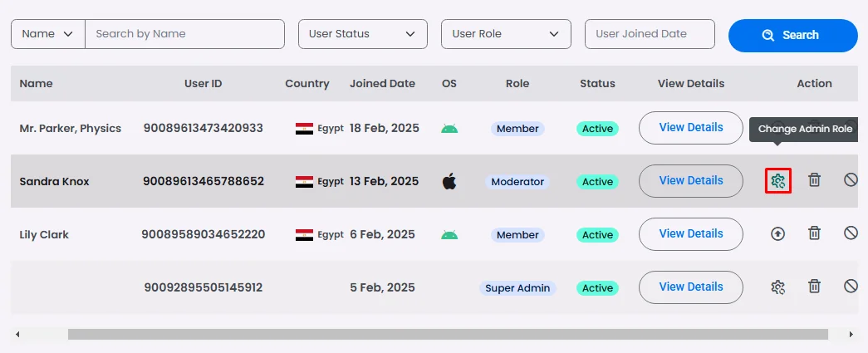868x353 pixels.
Task: Block Lily Clark using the ban icon
Action: (x=851, y=233)
